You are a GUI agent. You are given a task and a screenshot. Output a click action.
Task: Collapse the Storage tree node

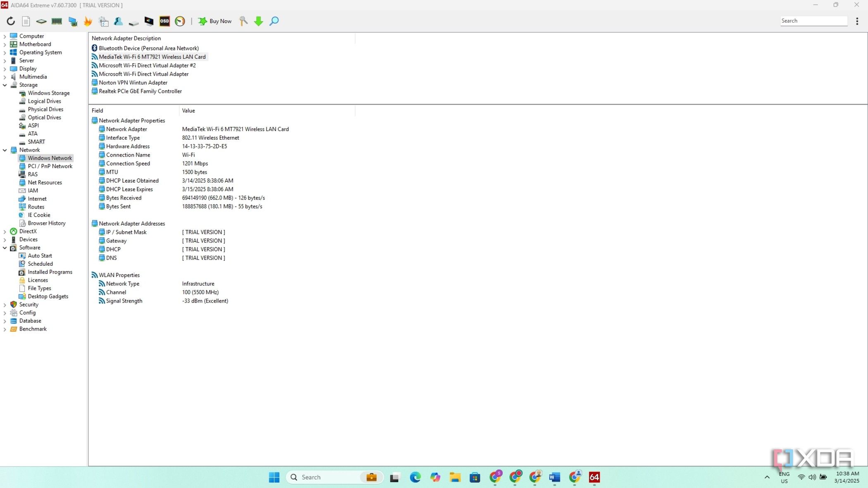click(5, 85)
